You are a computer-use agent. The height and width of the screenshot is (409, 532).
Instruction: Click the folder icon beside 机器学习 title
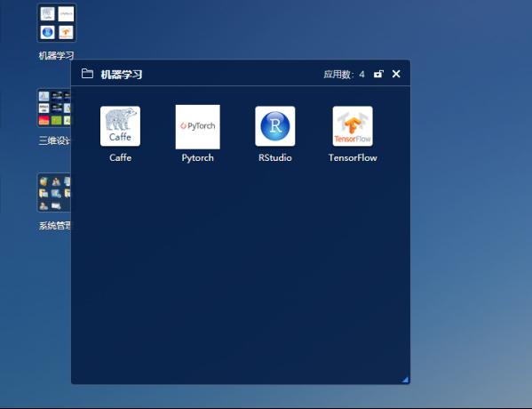pos(87,74)
